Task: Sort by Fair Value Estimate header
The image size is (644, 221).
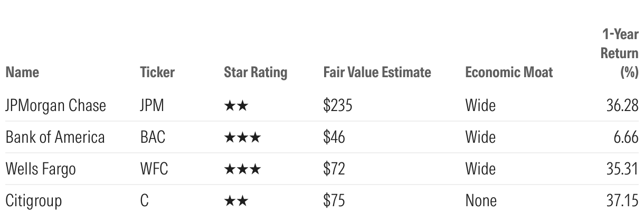Action: [x=377, y=73]
